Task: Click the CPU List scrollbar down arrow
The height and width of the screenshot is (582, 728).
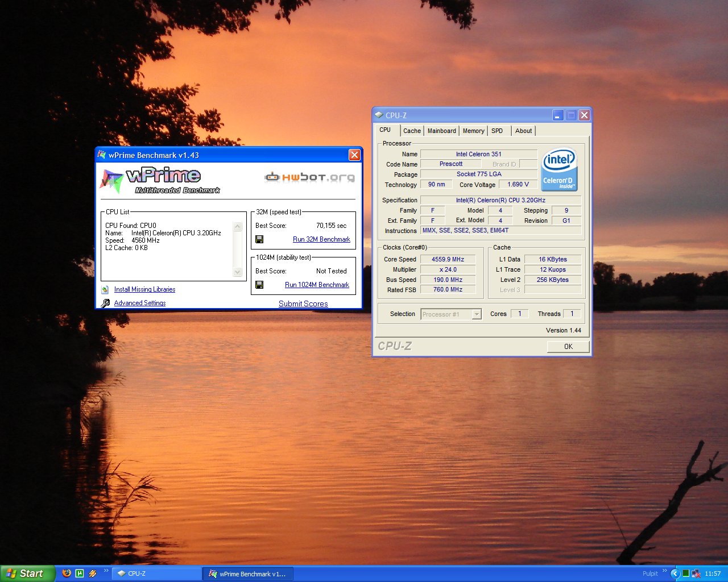Action: click(x=238, y=272)
